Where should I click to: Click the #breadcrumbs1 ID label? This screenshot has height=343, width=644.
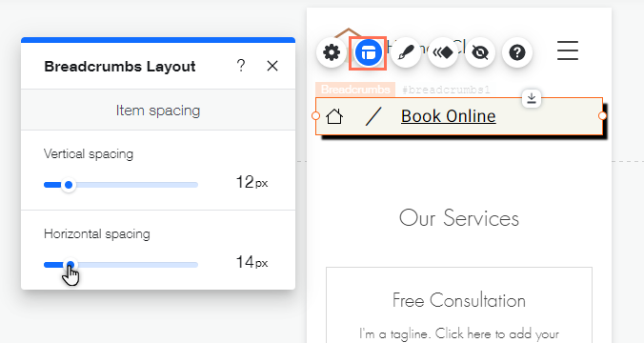[446, 90]
